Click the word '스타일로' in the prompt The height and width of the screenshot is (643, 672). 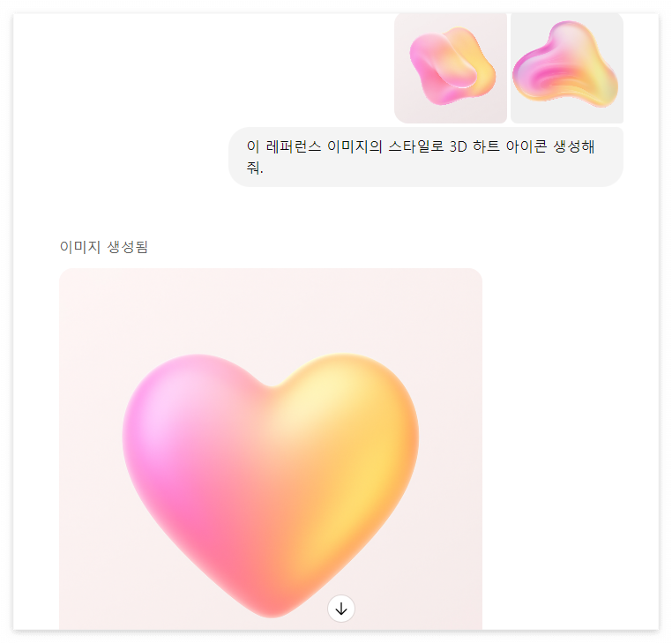point(415,146)
